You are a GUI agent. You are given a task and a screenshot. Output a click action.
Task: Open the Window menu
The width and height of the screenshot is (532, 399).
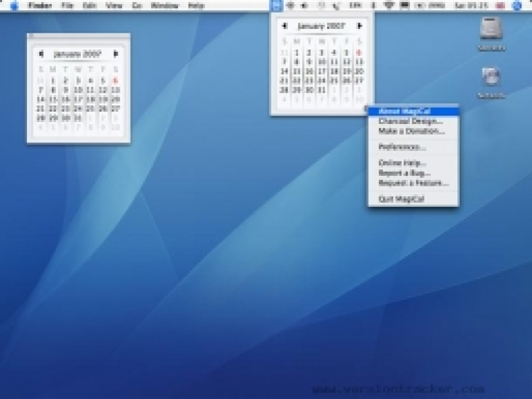point(165,6)
